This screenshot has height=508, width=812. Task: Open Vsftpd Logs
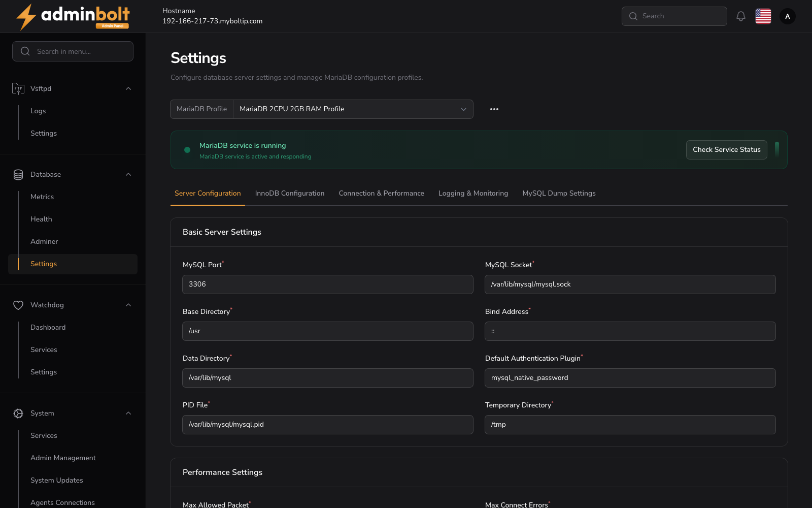[x=38, y=111]
